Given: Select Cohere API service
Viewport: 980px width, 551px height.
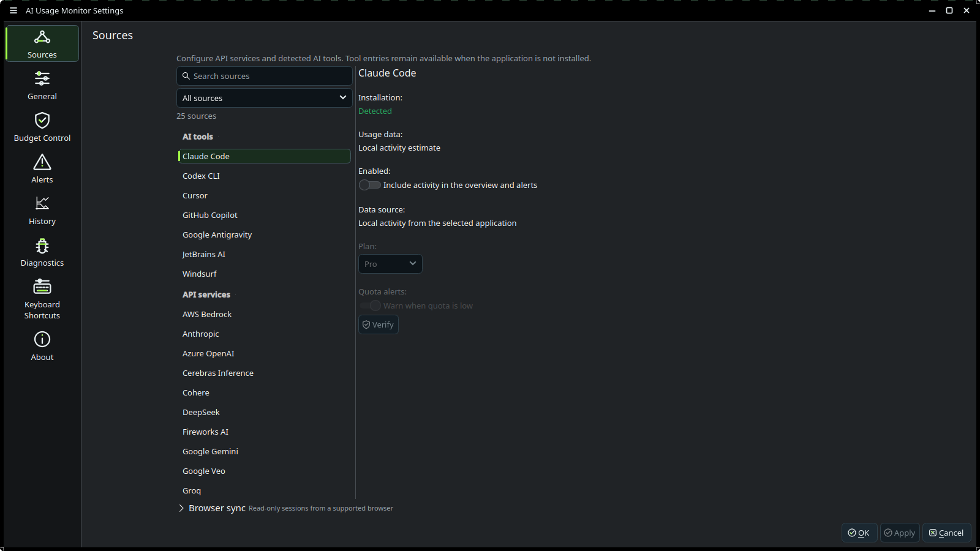Looking at the screenshot, I should (x=264, y=392).
